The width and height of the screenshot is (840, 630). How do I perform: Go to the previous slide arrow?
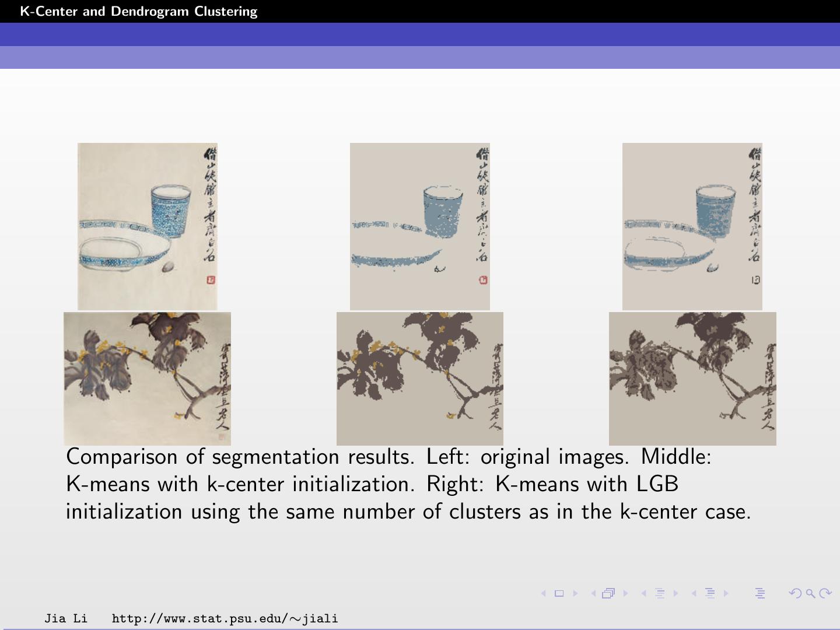pyautogui.click(x=543, y=594)
